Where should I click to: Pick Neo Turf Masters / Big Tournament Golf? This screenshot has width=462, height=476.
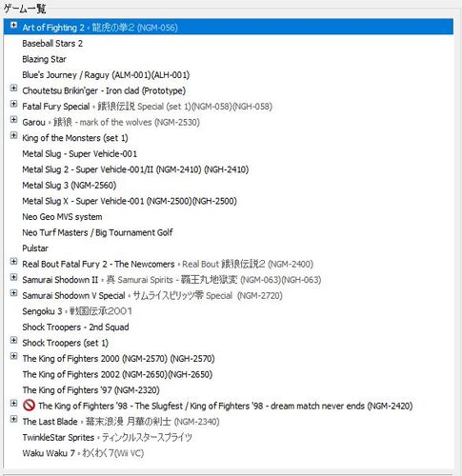[97, 232]
